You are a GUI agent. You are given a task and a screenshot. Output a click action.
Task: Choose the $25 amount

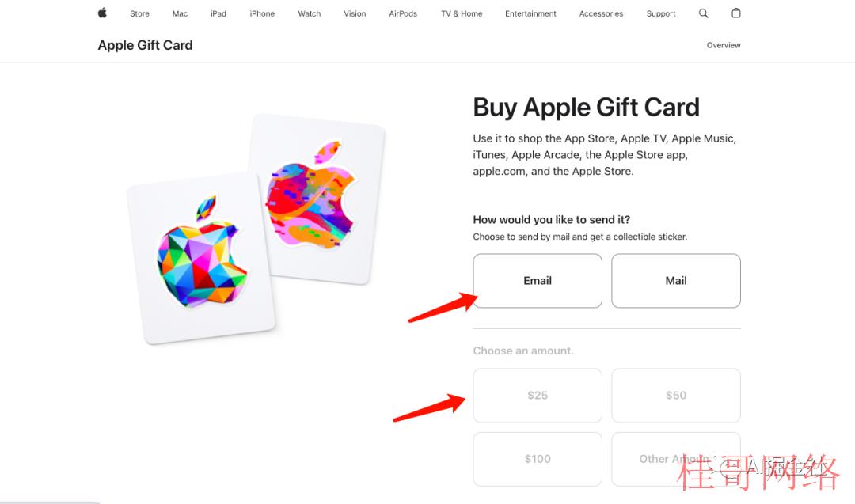point(537,396)
